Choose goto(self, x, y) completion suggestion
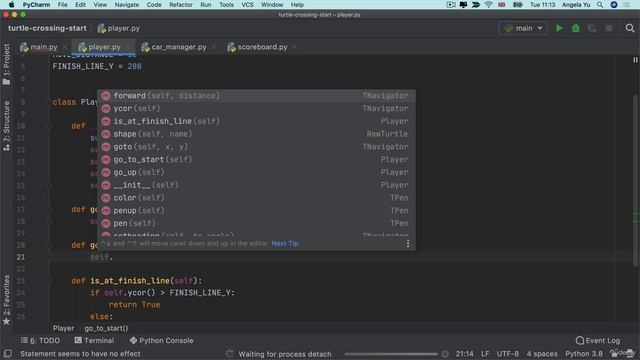Image resolution: width=640 pixels, height=360 pixels. coord(256,147)
